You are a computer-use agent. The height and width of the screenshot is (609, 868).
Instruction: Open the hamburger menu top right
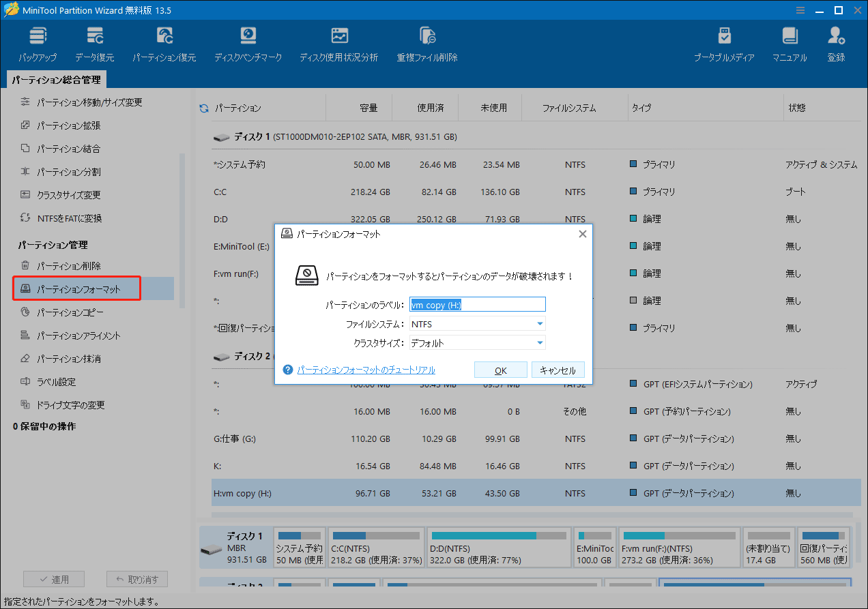click(x=800, y=10)
